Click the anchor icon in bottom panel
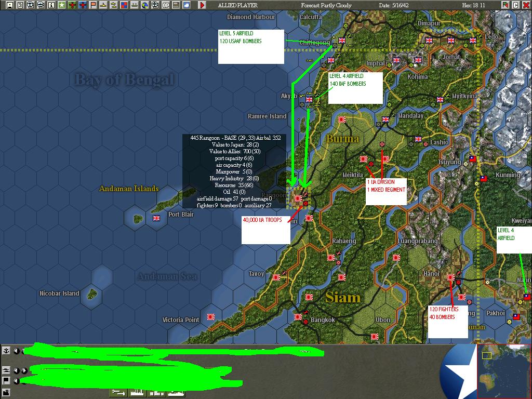 pyautogui.click(x=6, y=351)
